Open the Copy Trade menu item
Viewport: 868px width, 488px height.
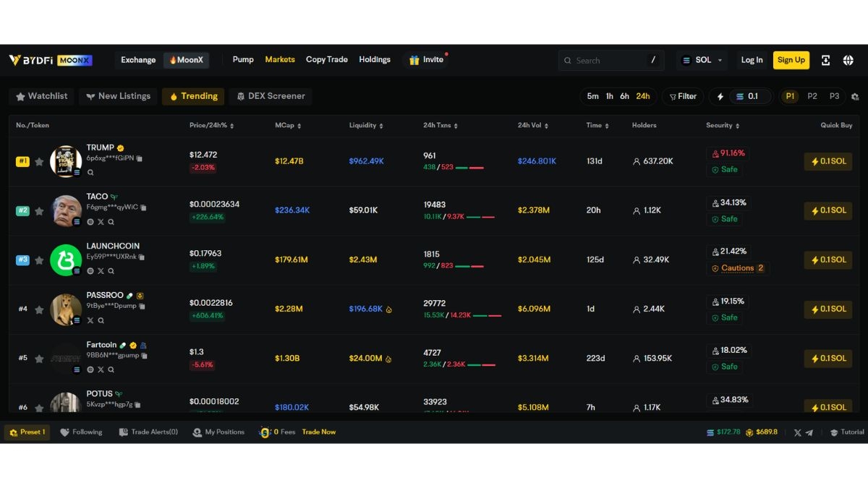[x=327, y=60]
